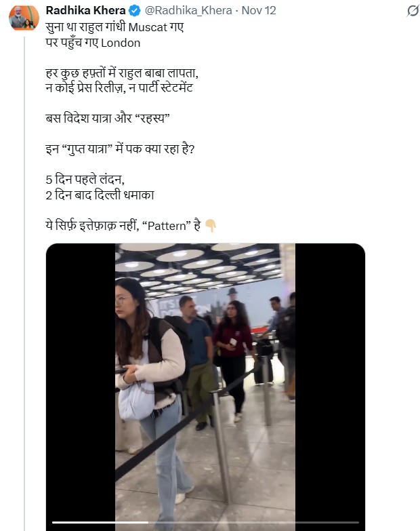420x531 pixels.
Task: Click the "गुप्त यात्रा" question line
Action: [x=120, y=149]
